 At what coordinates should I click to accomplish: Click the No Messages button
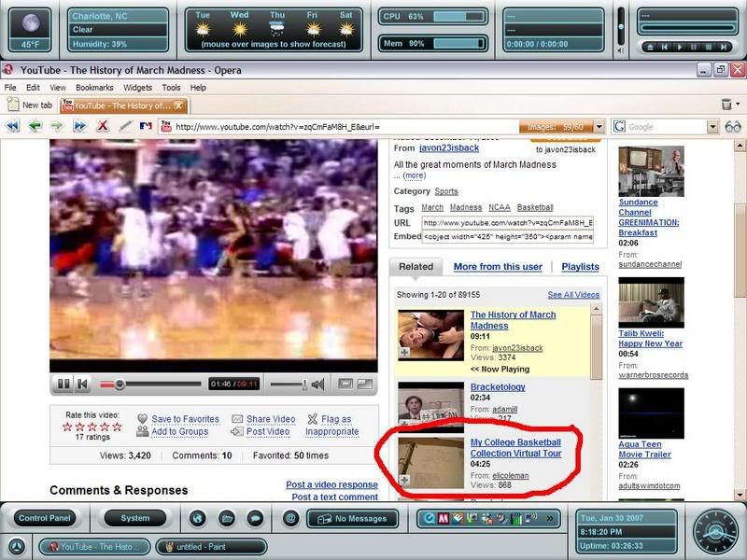click(x=353, y=519)
